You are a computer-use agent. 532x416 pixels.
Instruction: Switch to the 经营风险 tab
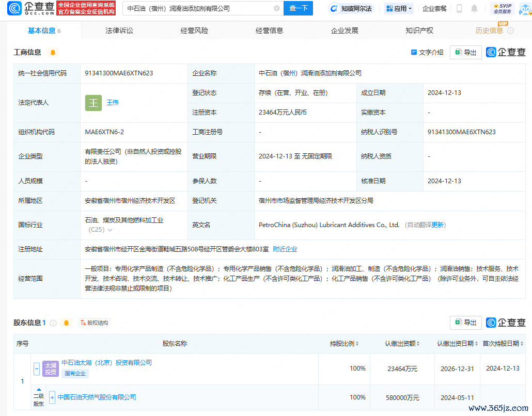(194, 30)
